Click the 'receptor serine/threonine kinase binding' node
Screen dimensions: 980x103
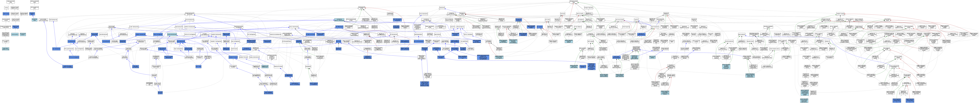coord(6,27)
